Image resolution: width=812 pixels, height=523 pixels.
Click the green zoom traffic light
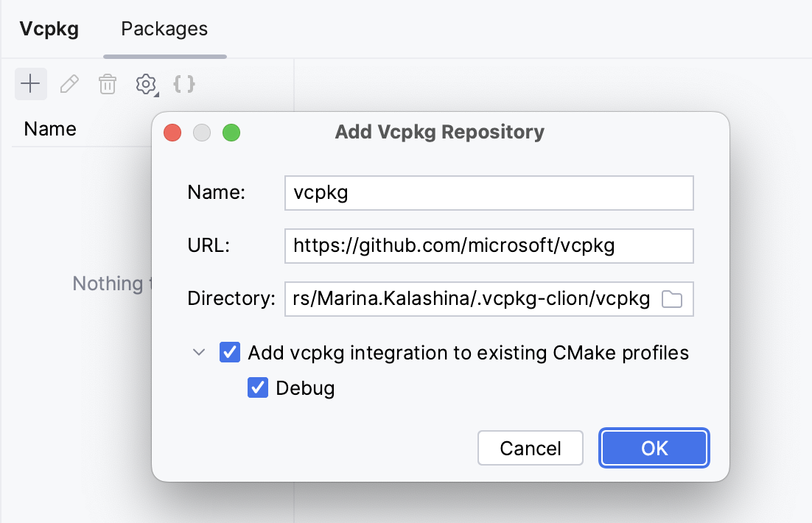coord(231,133)
